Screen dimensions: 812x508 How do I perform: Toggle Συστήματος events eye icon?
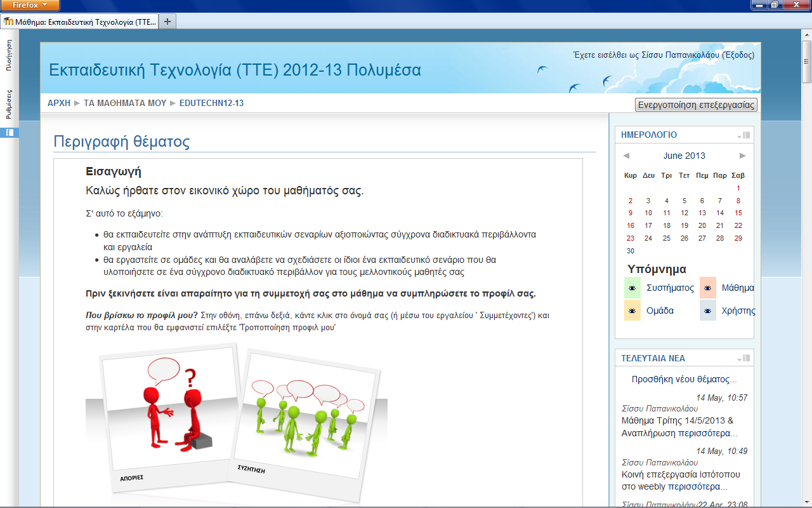[x=632, y=288]
